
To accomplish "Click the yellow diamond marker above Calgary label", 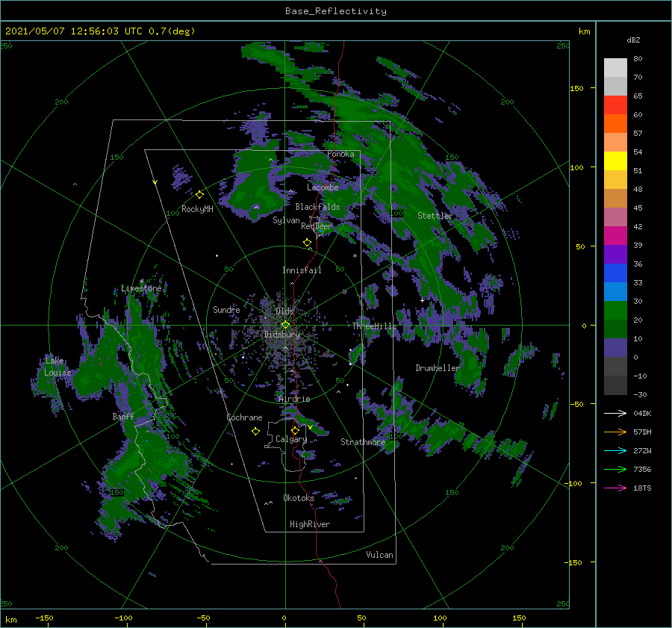I will tap(295, 430).
